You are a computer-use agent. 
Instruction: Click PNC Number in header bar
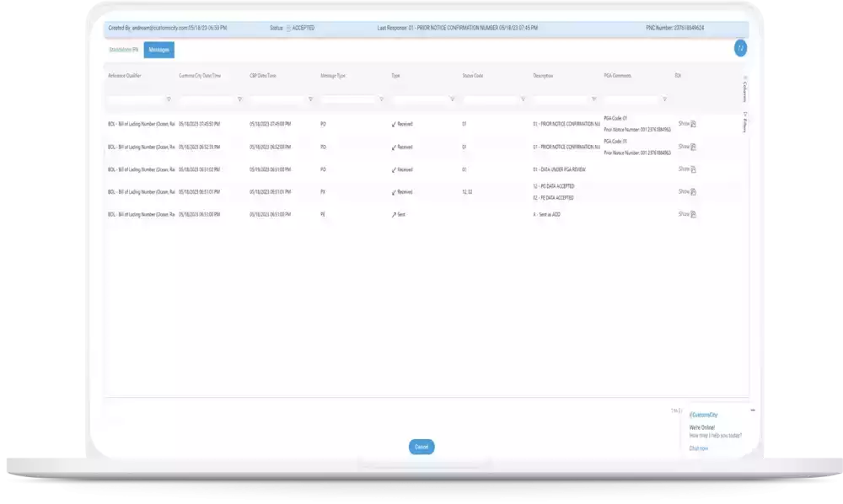click(x=674, y=28)
